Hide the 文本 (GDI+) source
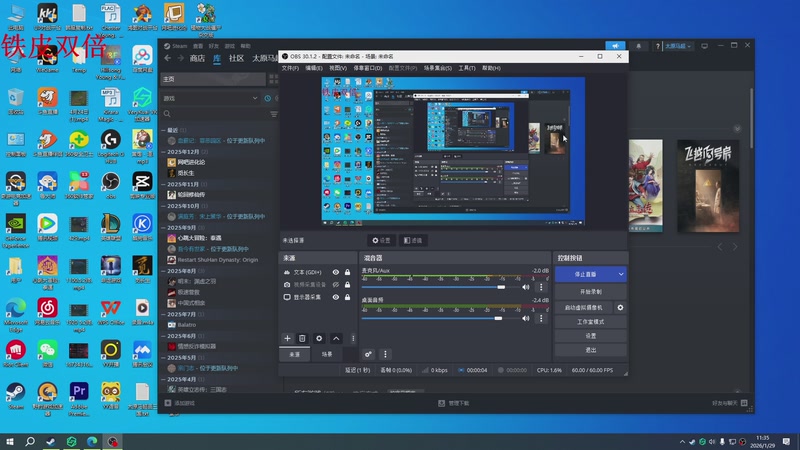The height and width of the screenshot is (450, 800). [x=336, y=272]
